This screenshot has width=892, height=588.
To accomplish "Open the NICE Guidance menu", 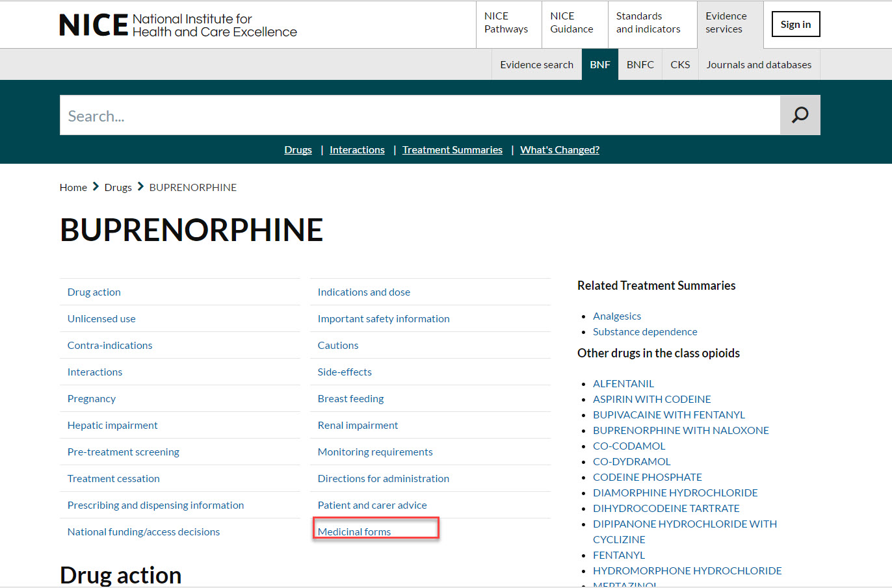I will 572,23.
